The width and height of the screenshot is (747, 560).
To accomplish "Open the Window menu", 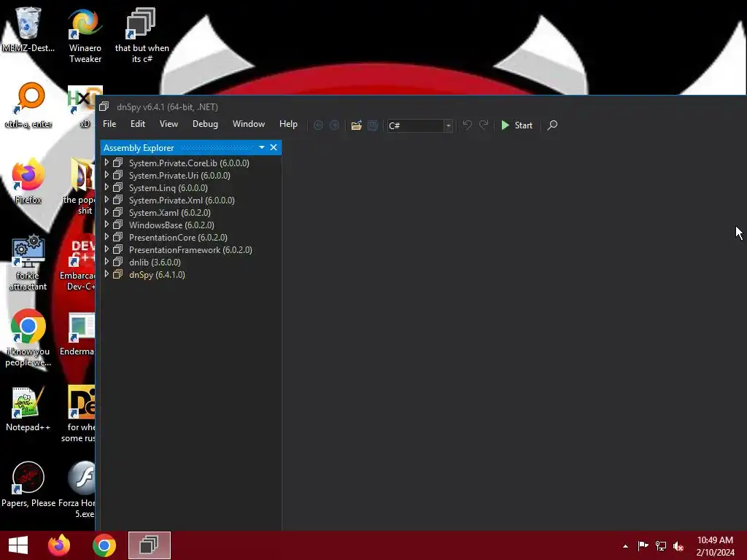I will point(249,124).
